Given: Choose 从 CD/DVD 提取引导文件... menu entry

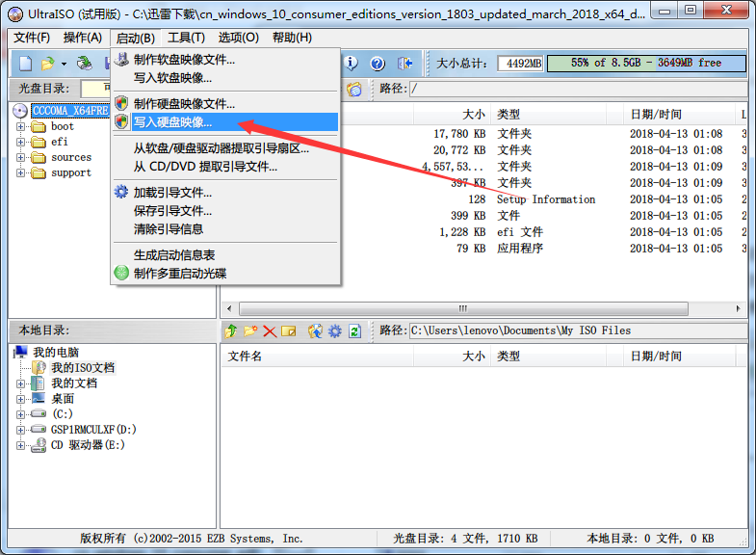Looking at the screenshot, I should [225, 167].
